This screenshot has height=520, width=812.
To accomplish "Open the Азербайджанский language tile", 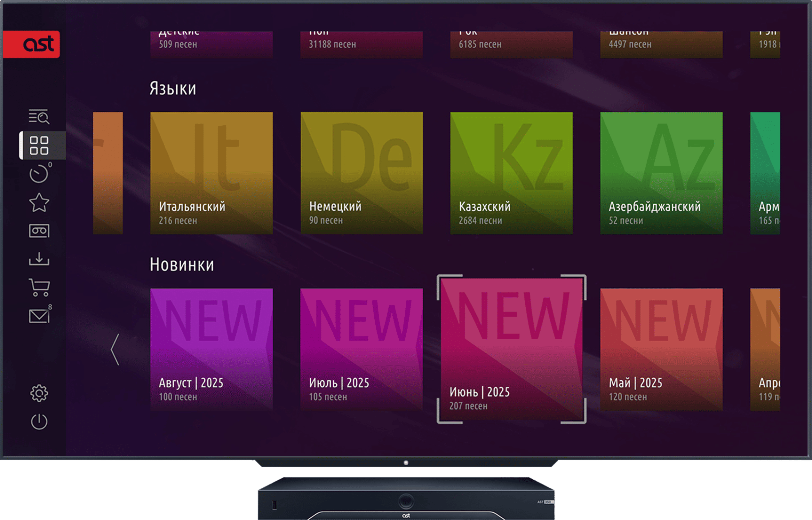I will coord(661,173).
